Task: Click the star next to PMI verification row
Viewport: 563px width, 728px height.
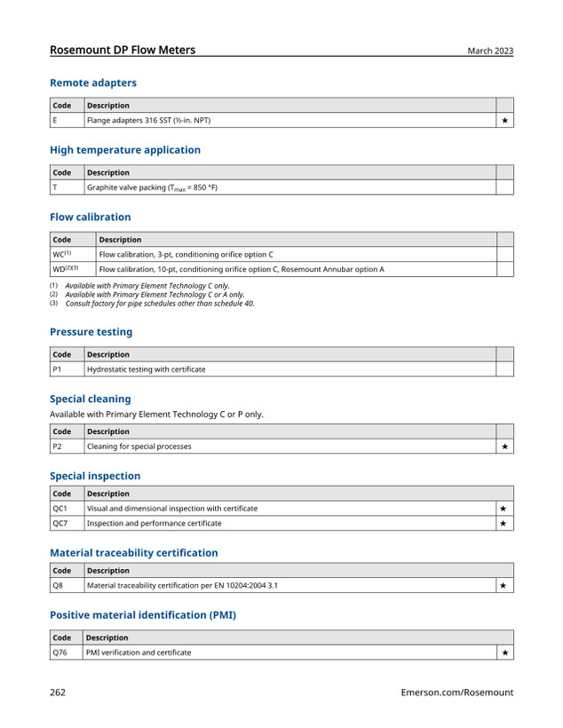Action: click(x=505, y=653)
